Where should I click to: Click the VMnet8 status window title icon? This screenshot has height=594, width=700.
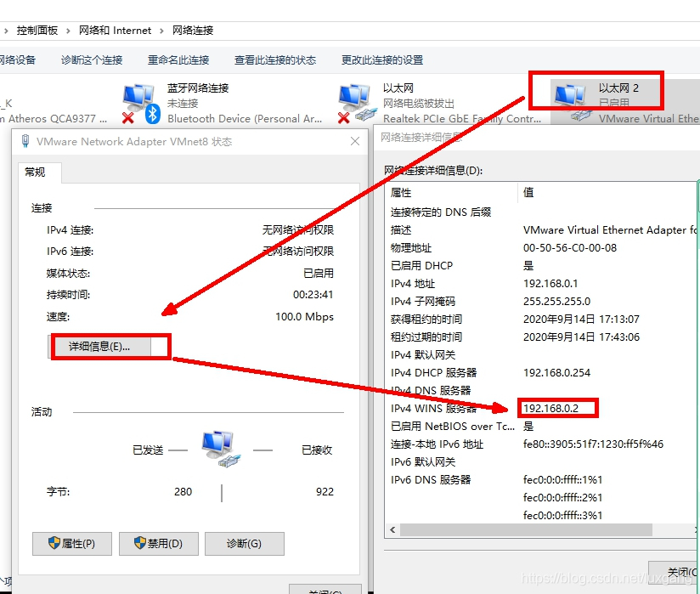(25, 141)
